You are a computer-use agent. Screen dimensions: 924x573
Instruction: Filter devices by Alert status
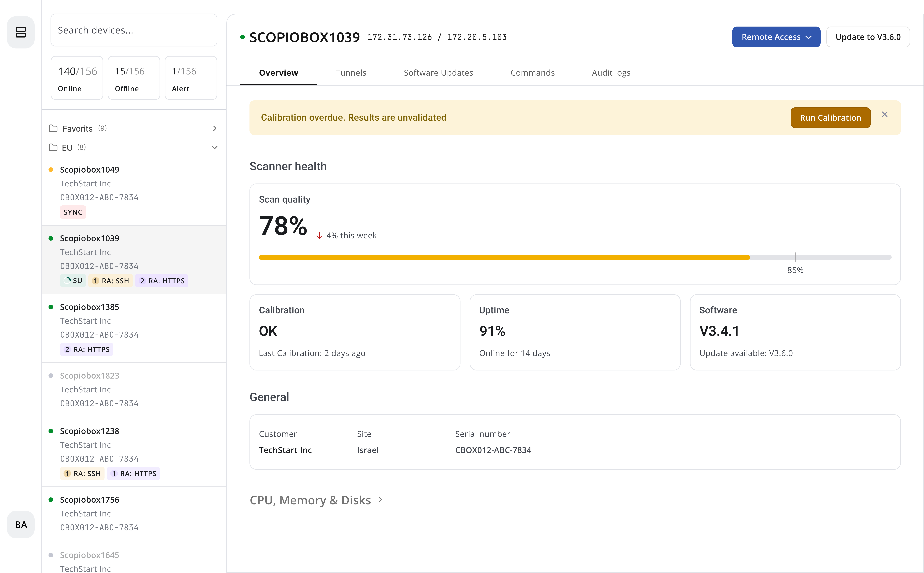tap(191, 78)
